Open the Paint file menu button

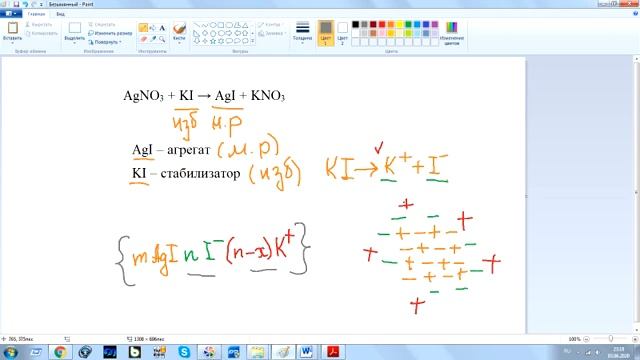[x=11, y=13]
